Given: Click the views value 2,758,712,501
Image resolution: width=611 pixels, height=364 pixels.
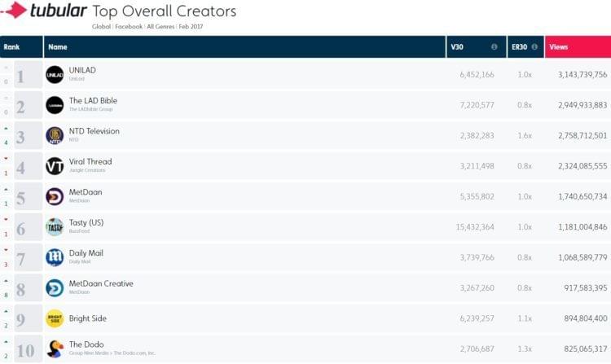Looking at the screenshot, I should point(582,135).
